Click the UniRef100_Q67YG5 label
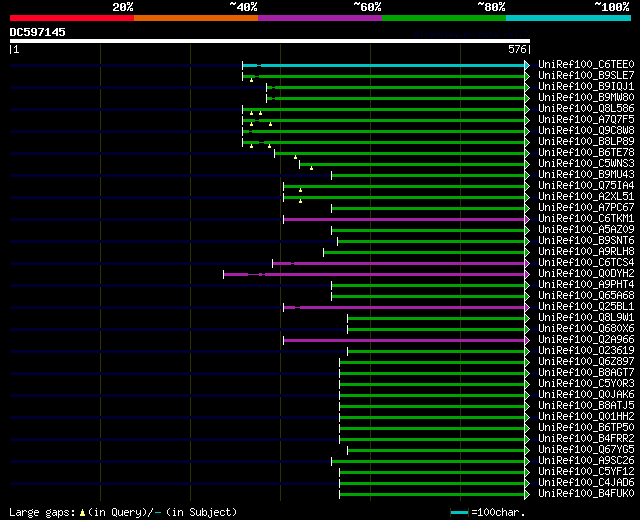Image resolution: width=640 pixels, height=520 pixels. 586,450
